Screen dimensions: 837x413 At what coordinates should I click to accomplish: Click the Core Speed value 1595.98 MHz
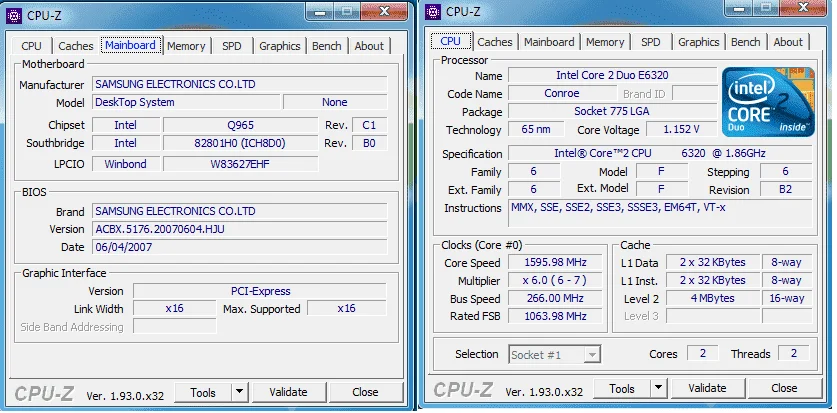555,263
